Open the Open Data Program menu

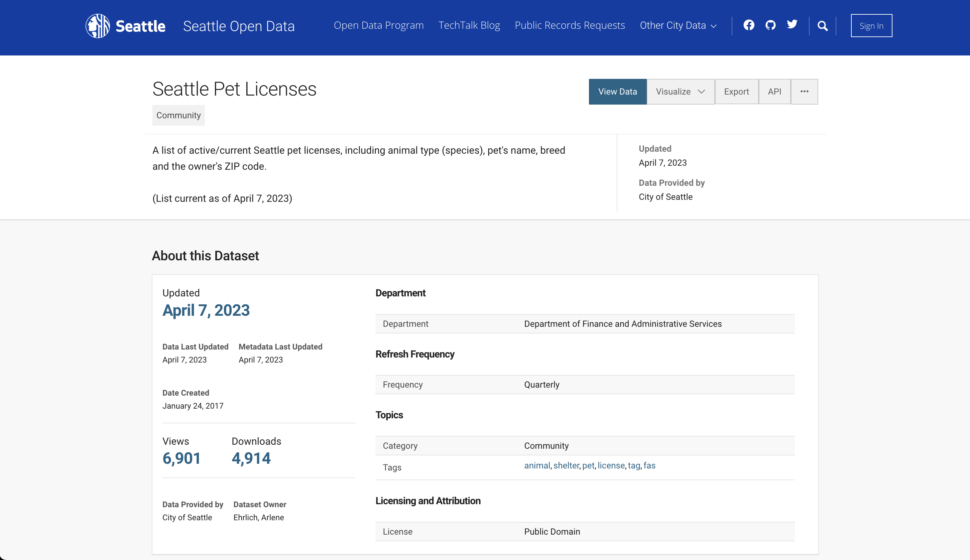378,25
